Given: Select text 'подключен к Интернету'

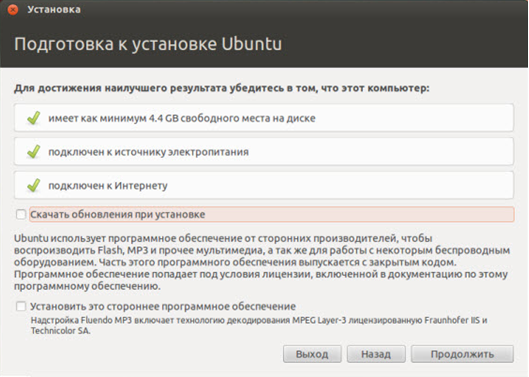Looking at the screenshot, I should tap(108, 186).
